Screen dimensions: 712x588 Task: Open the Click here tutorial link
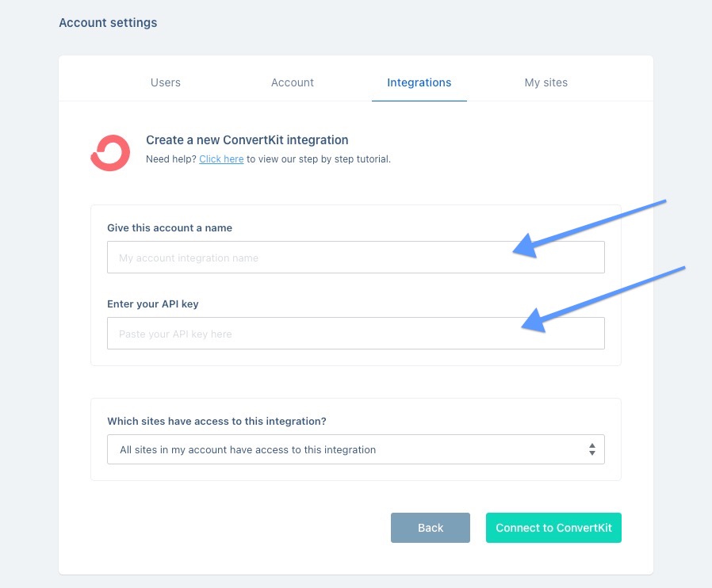click(221, 159)
